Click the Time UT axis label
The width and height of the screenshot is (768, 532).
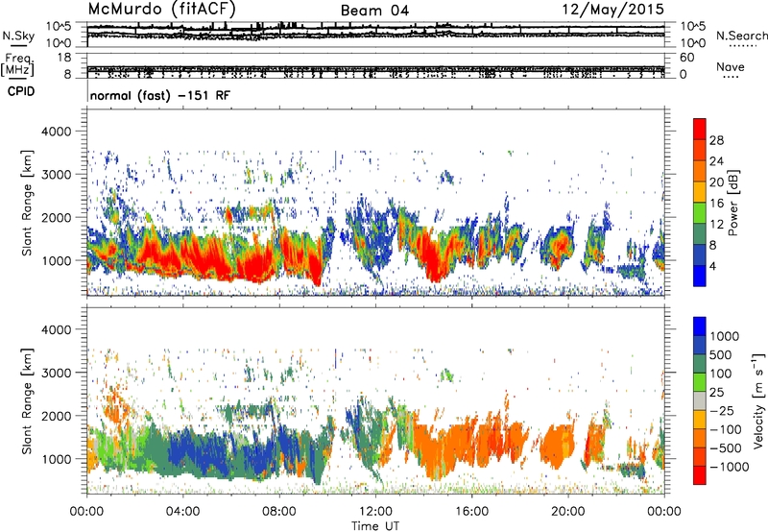[x=375, y=525]
